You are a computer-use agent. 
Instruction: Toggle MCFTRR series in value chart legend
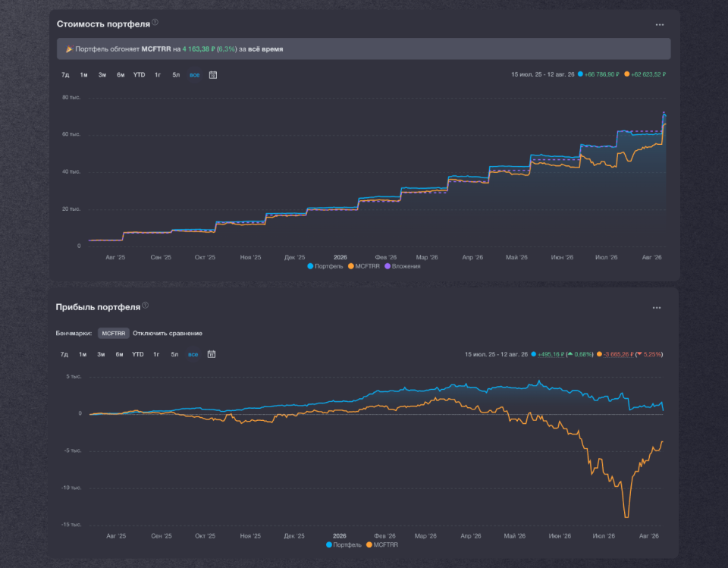364,266
